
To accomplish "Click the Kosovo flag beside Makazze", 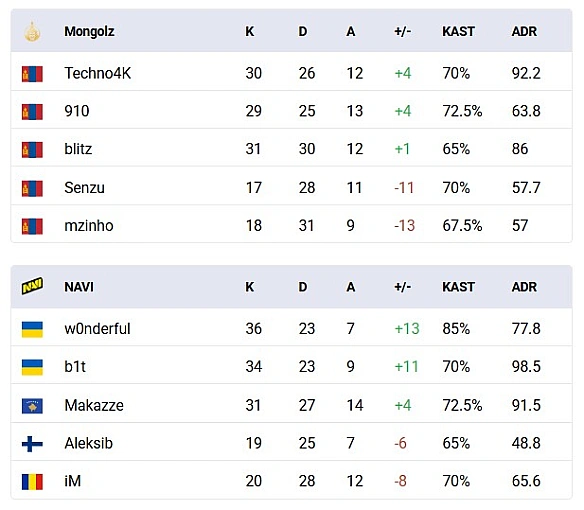I will click(32, 406).
